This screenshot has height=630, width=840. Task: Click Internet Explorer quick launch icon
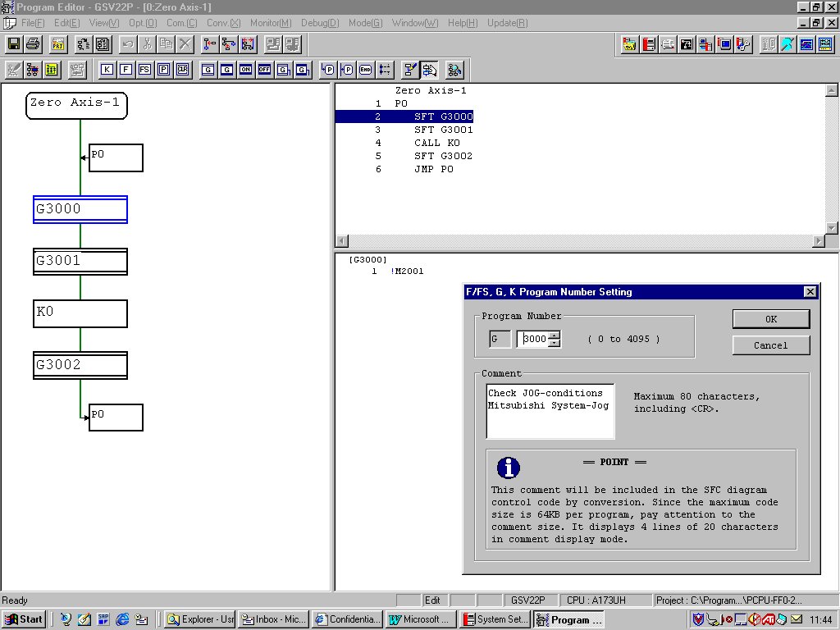[x=123, y=619]
